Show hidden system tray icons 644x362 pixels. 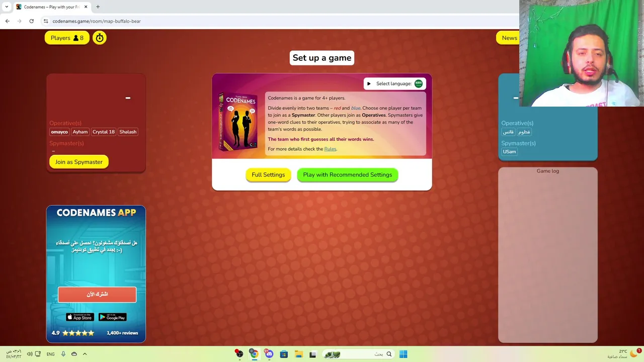(85, 354)
